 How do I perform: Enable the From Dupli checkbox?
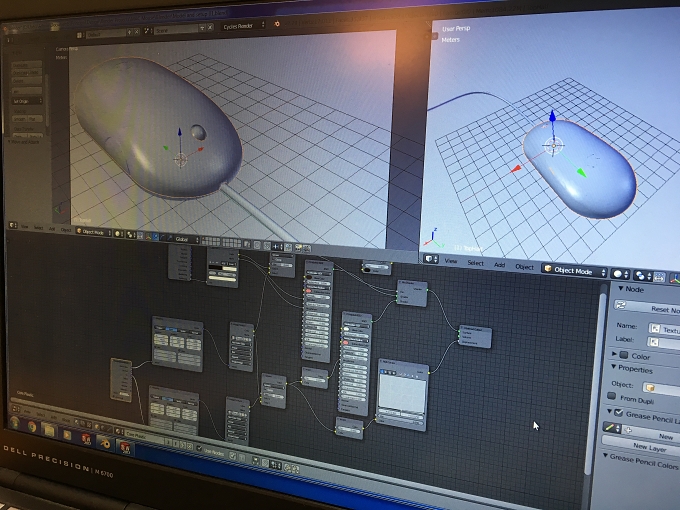(x=611, y=396)
